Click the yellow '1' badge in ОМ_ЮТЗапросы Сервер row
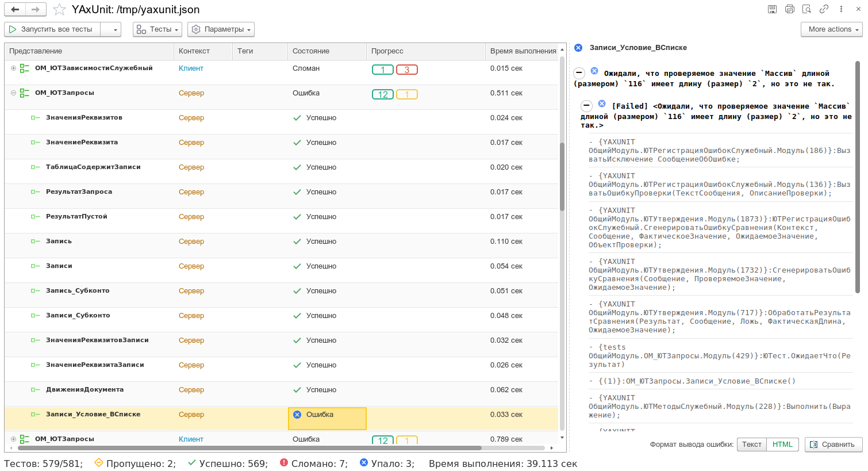The height and width of the screenshot is (471, 868). pos(407,94)
